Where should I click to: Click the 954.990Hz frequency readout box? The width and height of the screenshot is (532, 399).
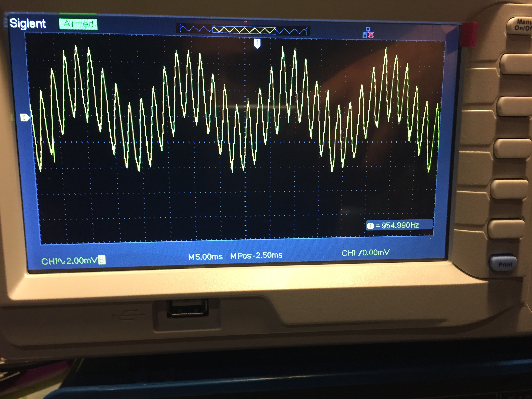(x=399, y=225)
